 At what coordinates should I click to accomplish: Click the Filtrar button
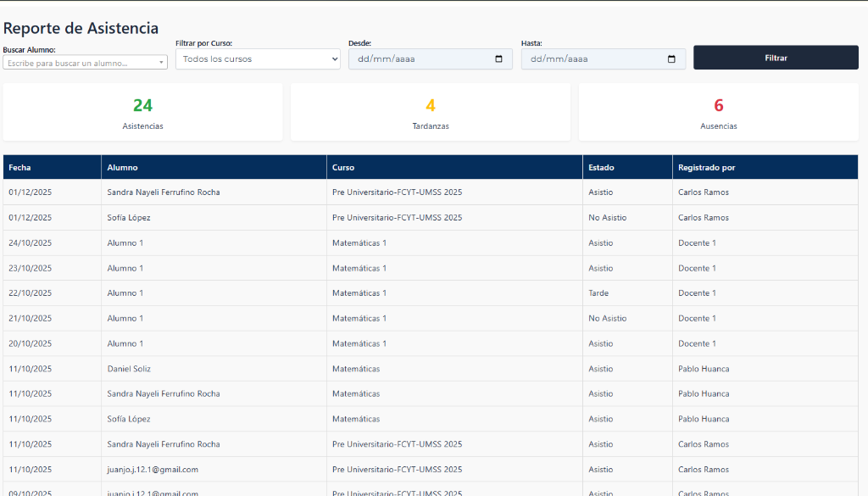point(776,58)
